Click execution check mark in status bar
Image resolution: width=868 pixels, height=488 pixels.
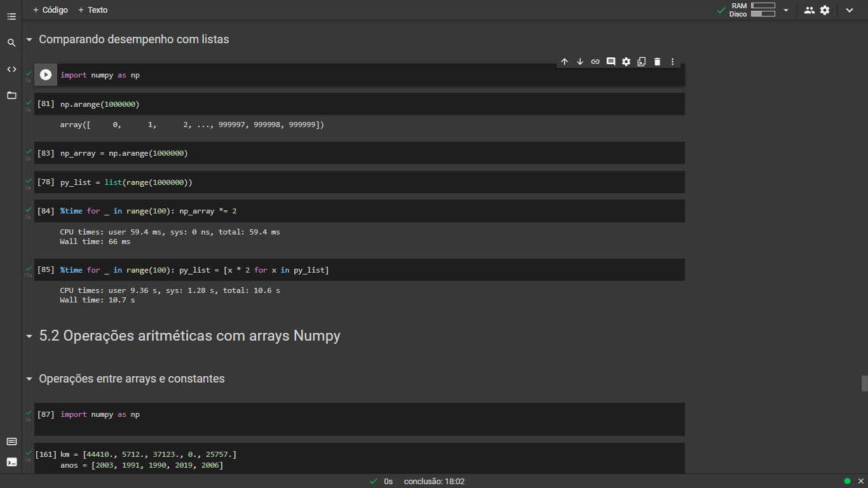coord(374,482)
